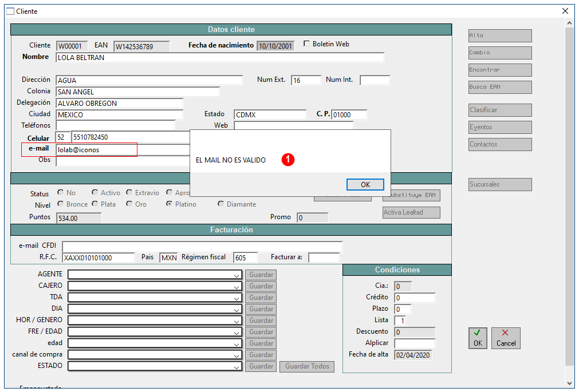The height and width of the screenshot is (392, 579).
Task: Expand the TDA combo box
Action: point(237,298)
